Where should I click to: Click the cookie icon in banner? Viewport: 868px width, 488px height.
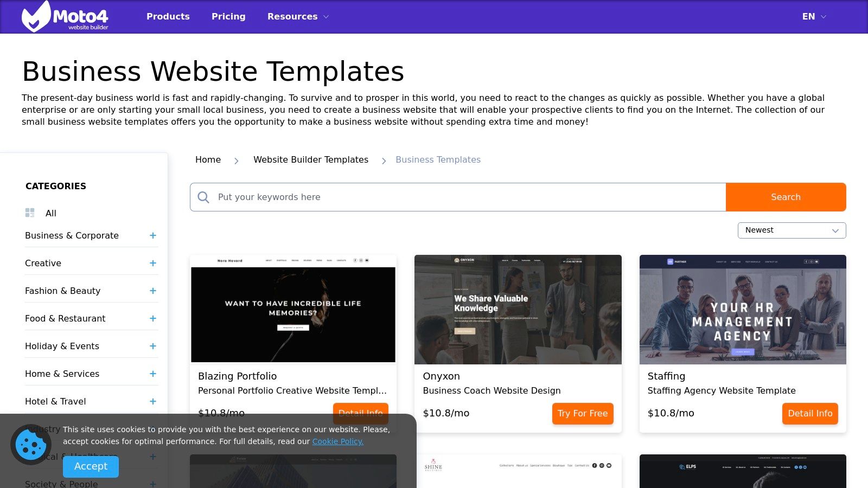[x=31, y=445]
